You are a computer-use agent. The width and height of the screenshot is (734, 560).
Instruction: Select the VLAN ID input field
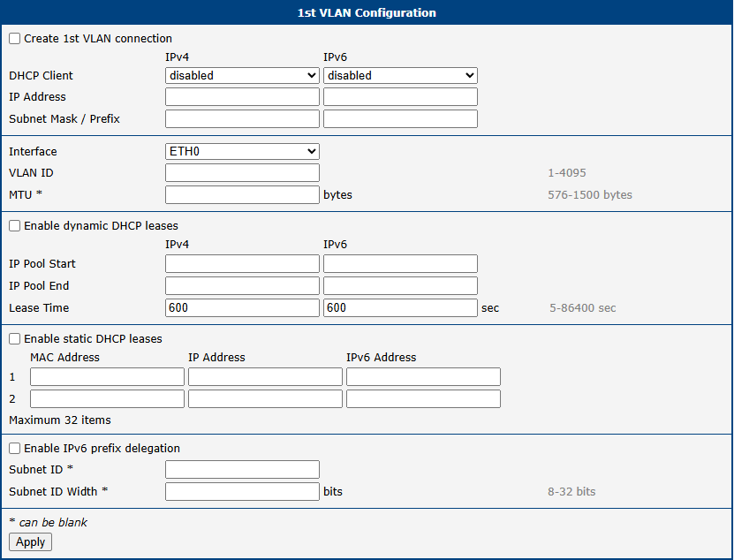[243, 173]
